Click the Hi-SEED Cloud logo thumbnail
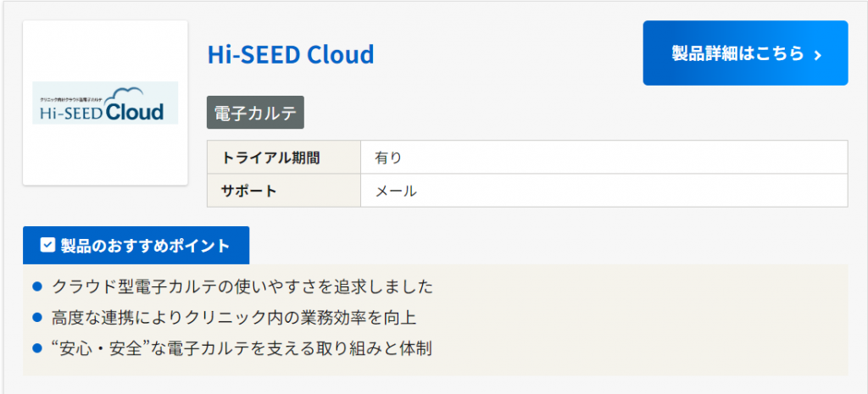The image size is (868, 394). point(105,103)
